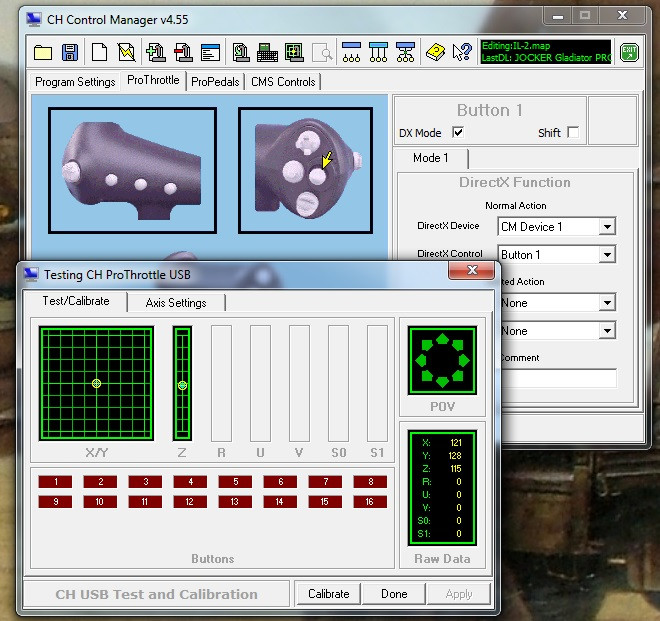This screenshot has width=660, height=621.
Task: Open the Axis Settings tab
Action: (x=175, y=303)
